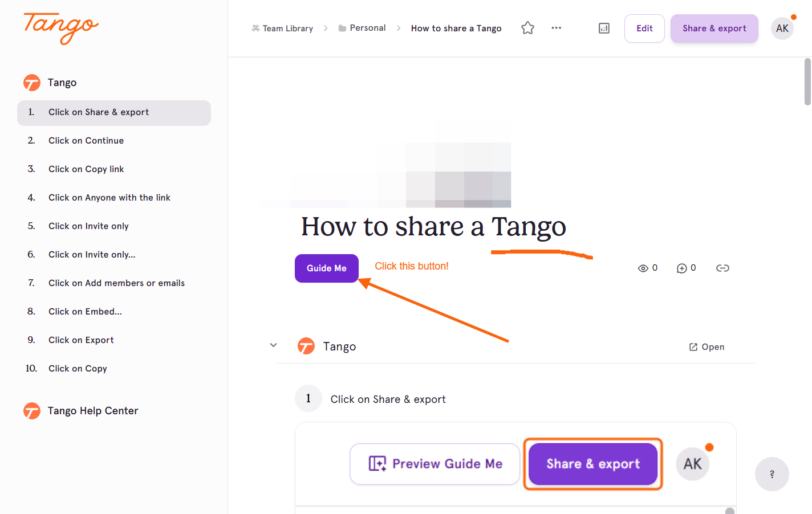The width and height of the screenshot is (812, 514).
Task: Click the Edit button
Action: pyautogui.click(x=644, y=28)
